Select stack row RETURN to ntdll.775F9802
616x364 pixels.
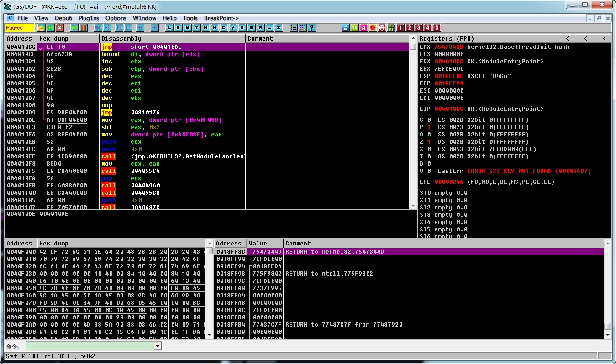(x=409, y=274)
